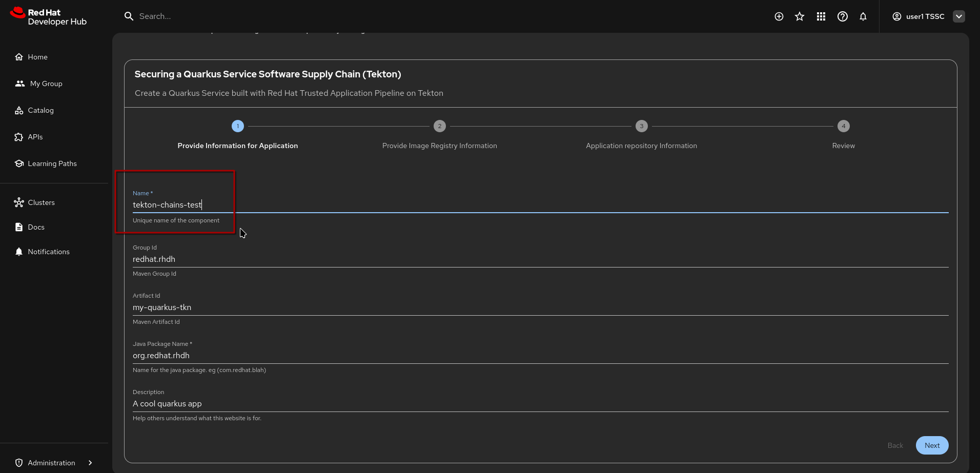The height and width of the screenshot is (473, 980).
Task: Go to Catalog in sidebar
Action: pyautogui.click(x=40, y=110)
